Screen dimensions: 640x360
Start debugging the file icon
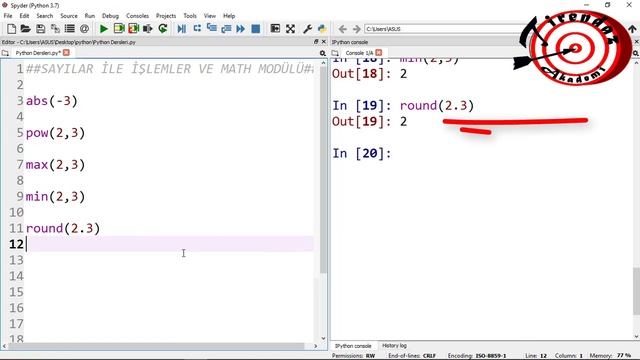[x=182, y=29]
